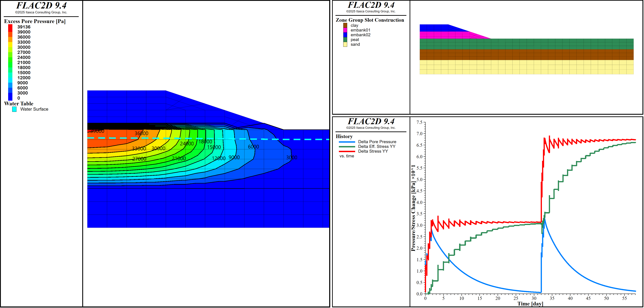Click the cyan Water Surface legend swatch
The image size is (644, 308).
click(14, 109)
